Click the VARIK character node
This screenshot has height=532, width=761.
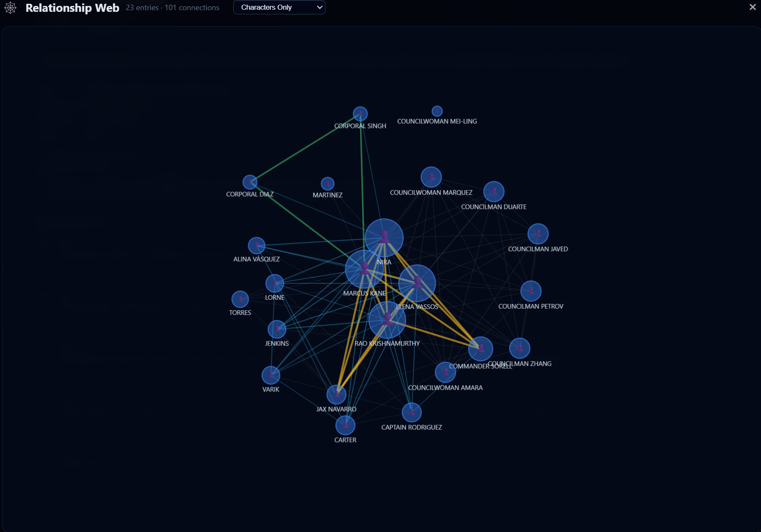coord(272,374)
